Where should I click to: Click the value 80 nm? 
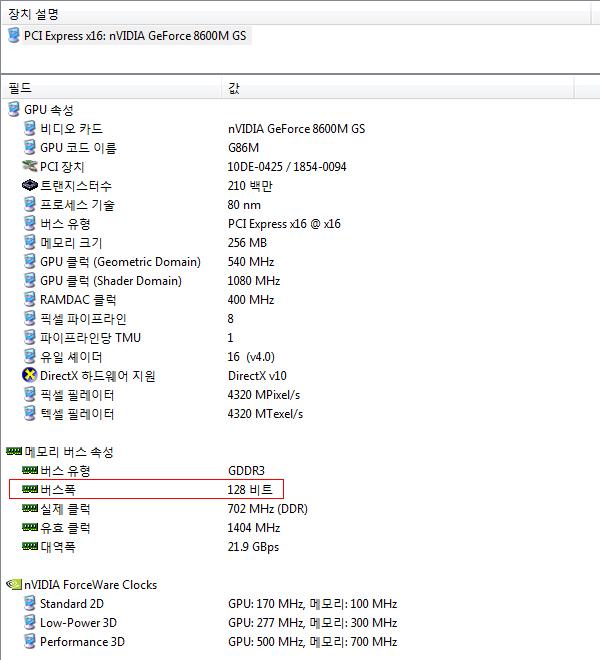pos(244,205)
